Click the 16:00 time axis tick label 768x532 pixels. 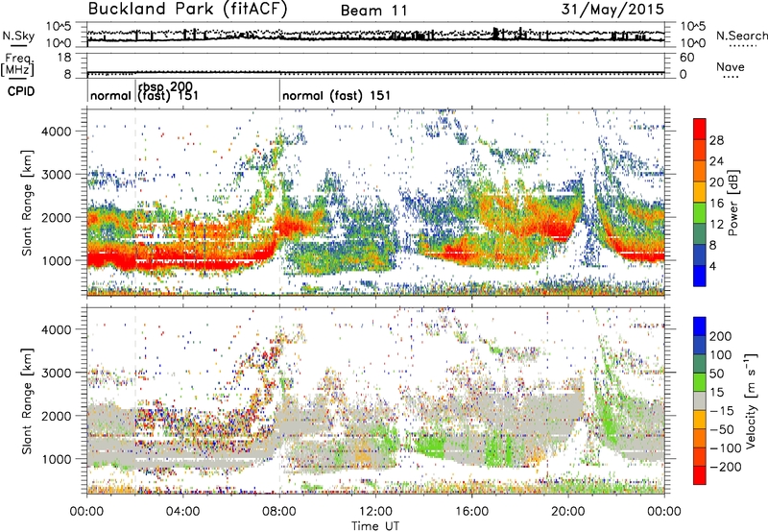(471, 512)
